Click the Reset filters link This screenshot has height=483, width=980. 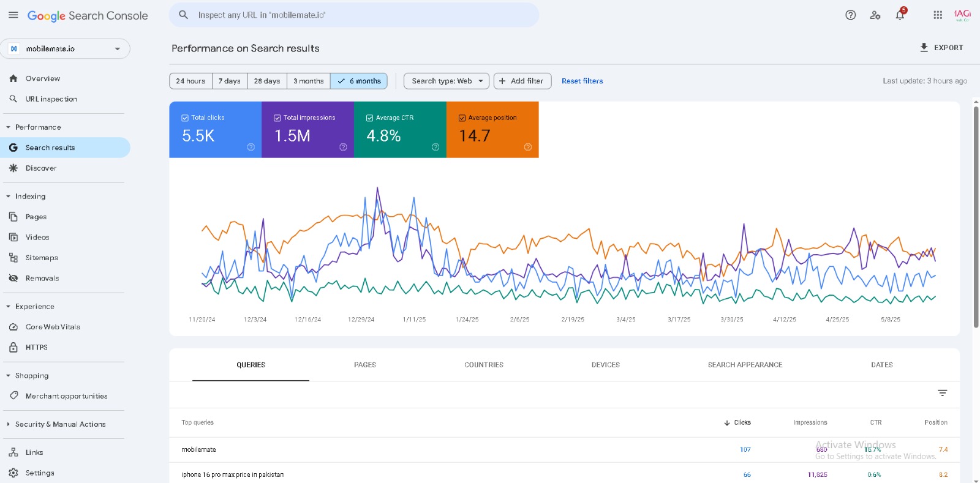click(x=582, y=81)
